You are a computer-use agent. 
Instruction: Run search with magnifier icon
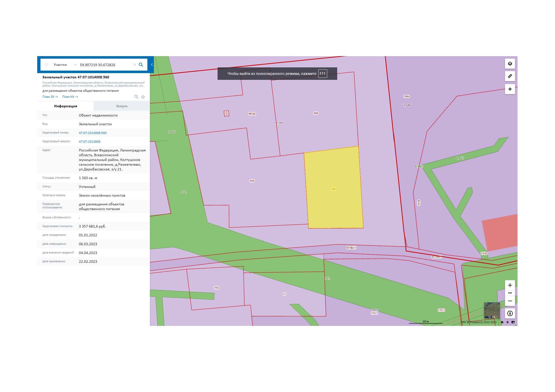[141, 65]
